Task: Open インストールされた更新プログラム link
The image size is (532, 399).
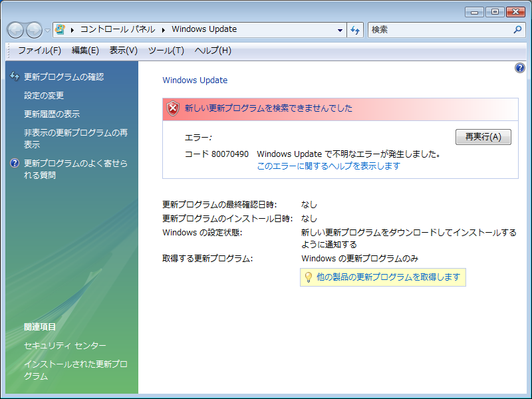Action: point(76,370)
